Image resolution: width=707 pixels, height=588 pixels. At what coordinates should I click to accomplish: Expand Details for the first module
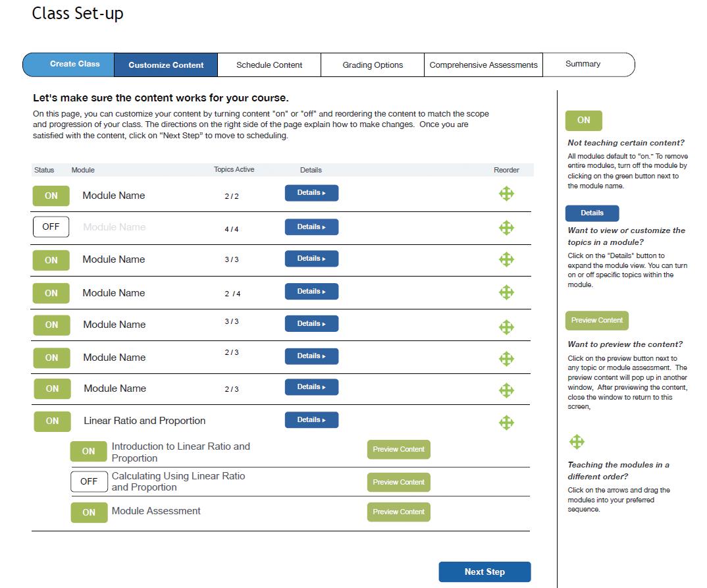[x=311, y=193]
